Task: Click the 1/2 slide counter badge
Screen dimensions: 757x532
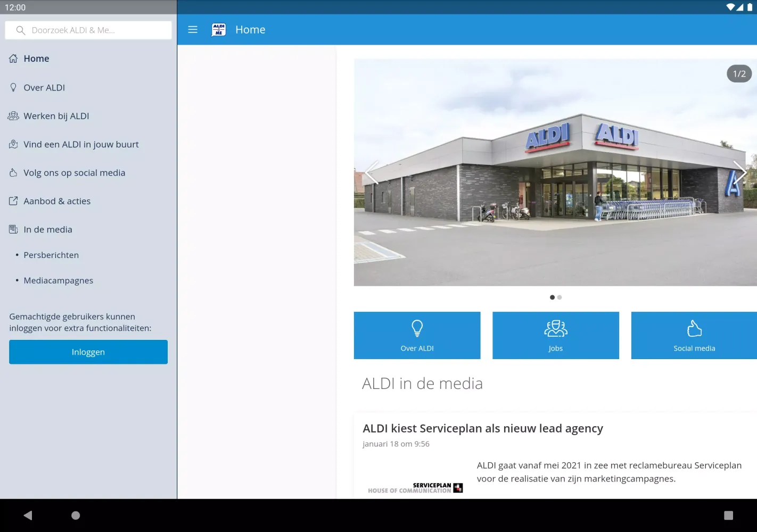Action: coord(739,74)
